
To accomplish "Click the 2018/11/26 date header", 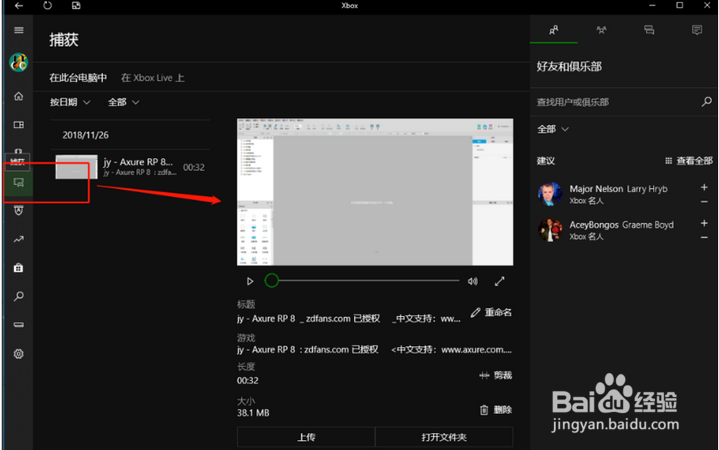I will (85, 135).
